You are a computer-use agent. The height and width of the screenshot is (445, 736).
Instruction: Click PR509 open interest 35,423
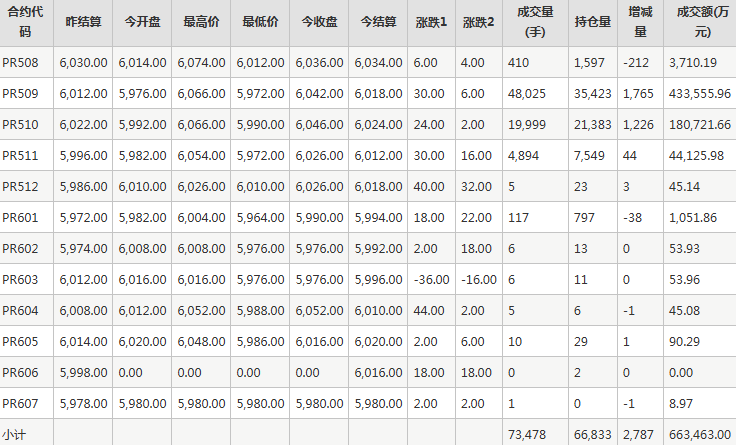pyautogui.click(x=592, y=93)
